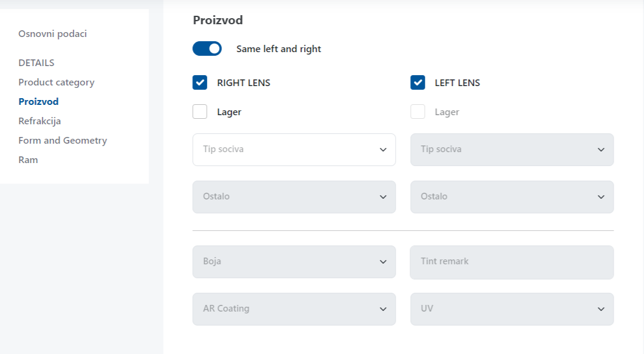Image resolution: width=644 pixels, height=354 pixels.
Task: Open the left lens Tip sociva dropdown
Action: (512, 149)
